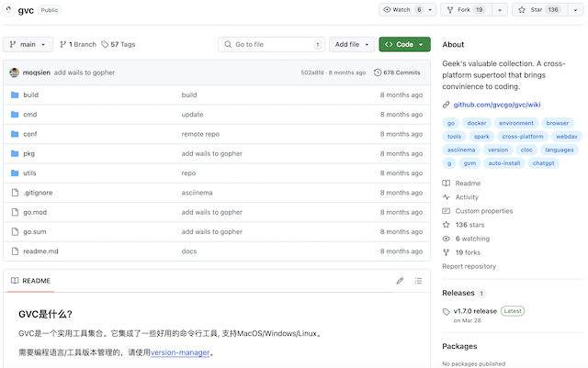Click the gvc repository avatar icon

coord(8,10)
